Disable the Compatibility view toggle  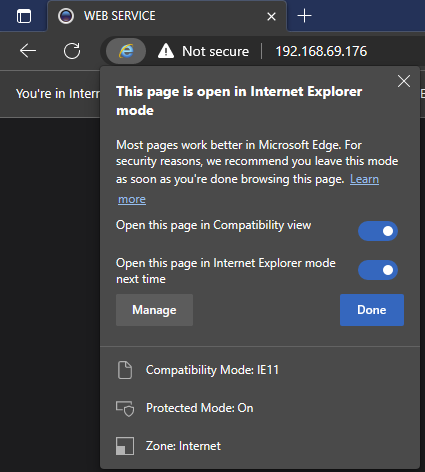[x=378, y=231]
